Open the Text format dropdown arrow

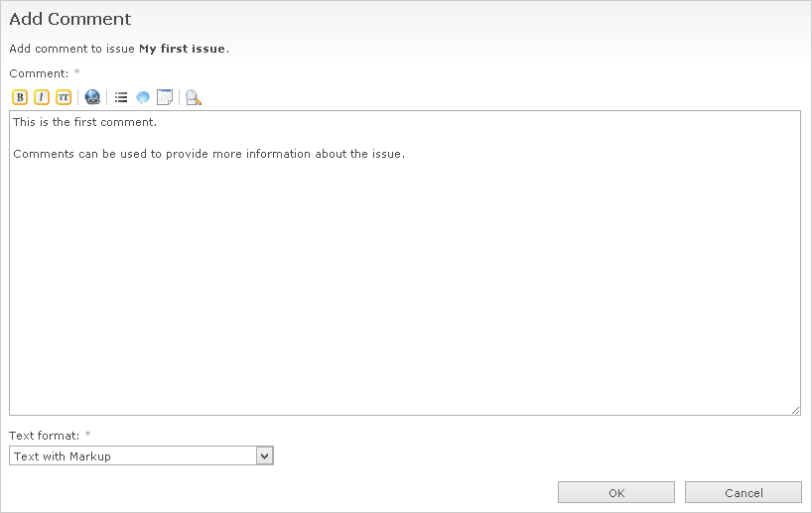264,455
